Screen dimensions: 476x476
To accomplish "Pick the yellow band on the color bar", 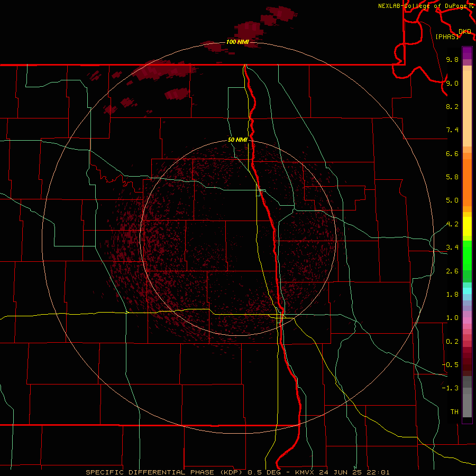I will coord(467,226).
